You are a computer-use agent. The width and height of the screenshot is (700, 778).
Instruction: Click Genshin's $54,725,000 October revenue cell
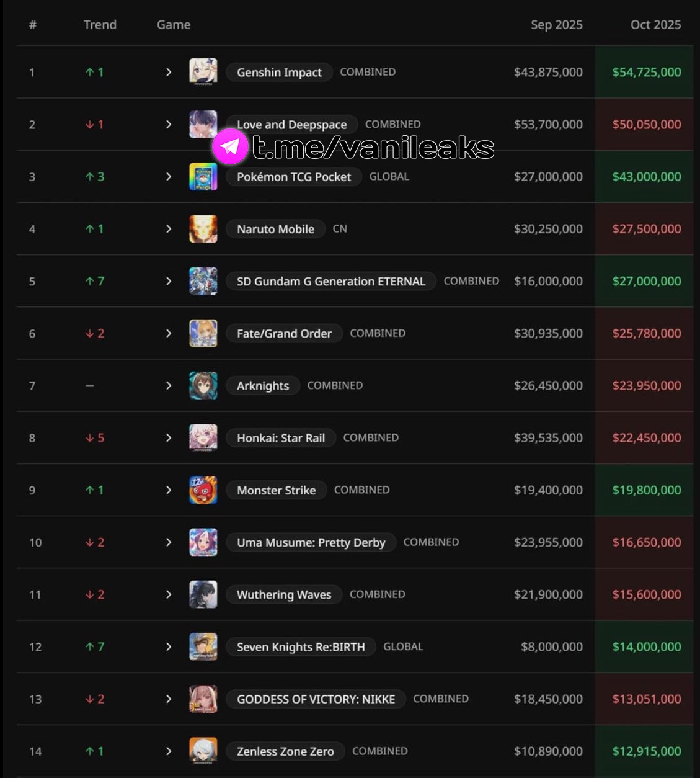pyautogui.click(x=646, y=72)
